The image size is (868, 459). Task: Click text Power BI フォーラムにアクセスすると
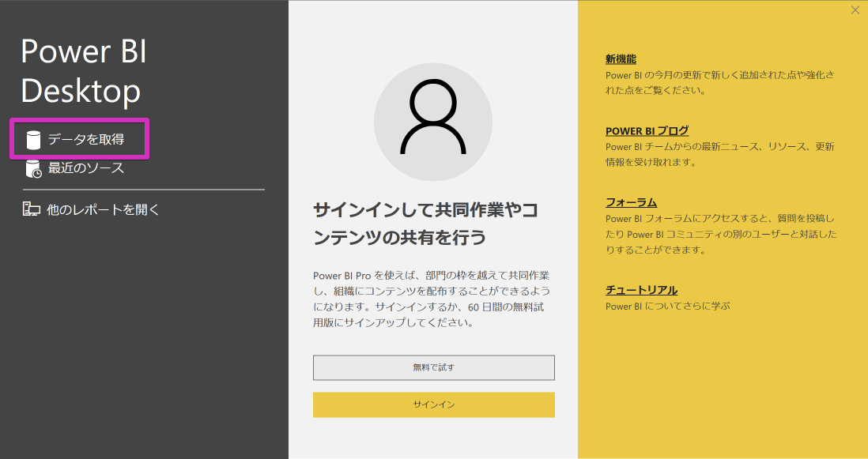pyautogui.click(x=721, y=234)
